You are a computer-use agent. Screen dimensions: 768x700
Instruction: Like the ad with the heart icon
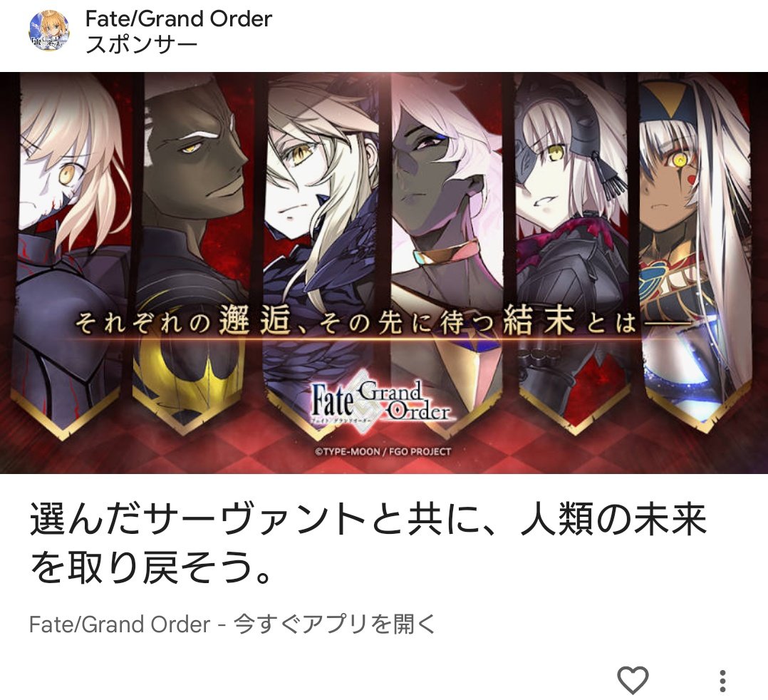[x=633, y=680]
